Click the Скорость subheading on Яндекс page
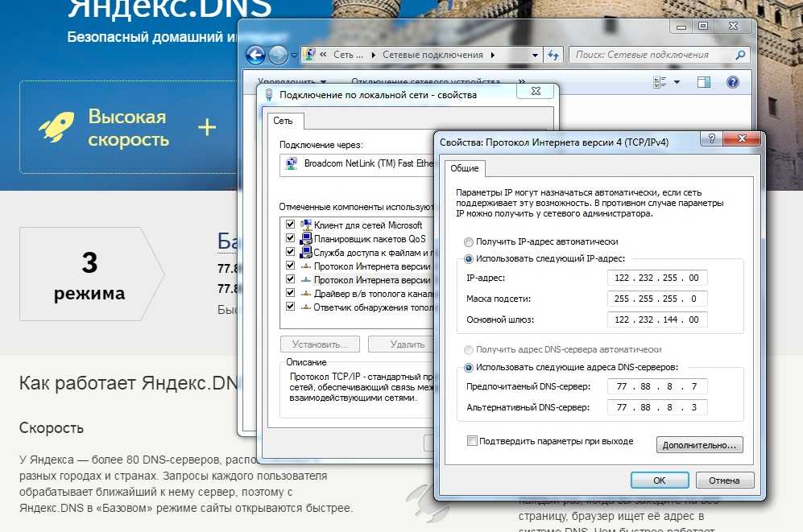 click(52, 428)
